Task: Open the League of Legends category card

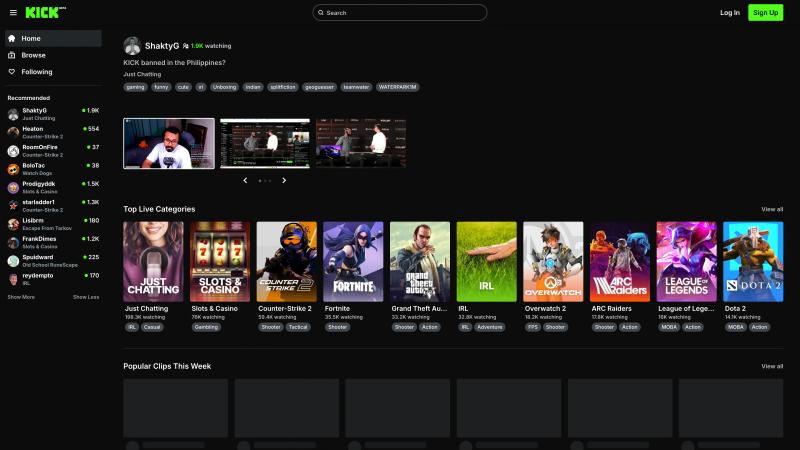Action: click(x=686, y=261)
